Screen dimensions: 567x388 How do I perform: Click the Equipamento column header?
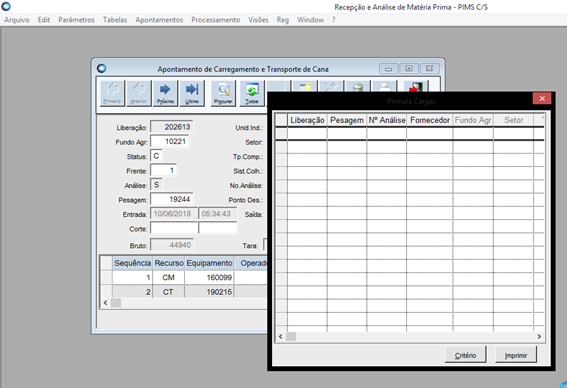pos(209,263)
